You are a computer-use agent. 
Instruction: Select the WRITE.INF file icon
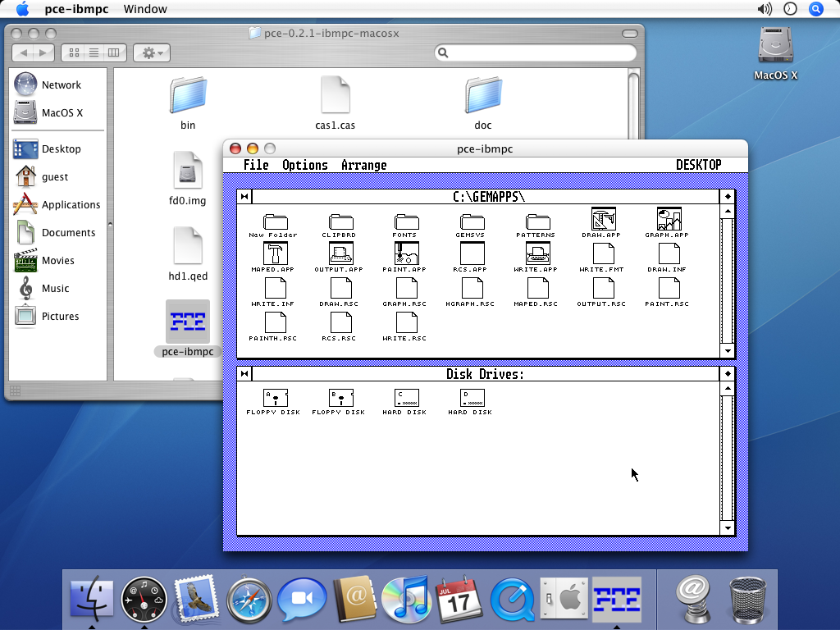276,288
